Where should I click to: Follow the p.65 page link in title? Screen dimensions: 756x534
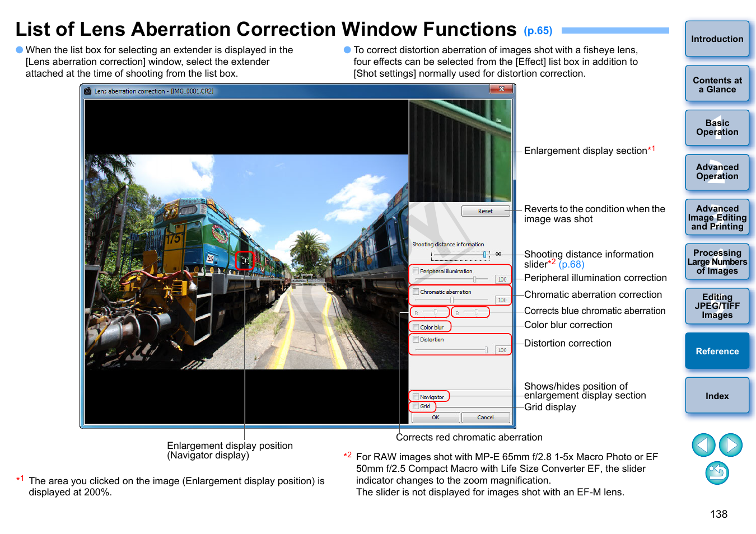coord(538,31)
